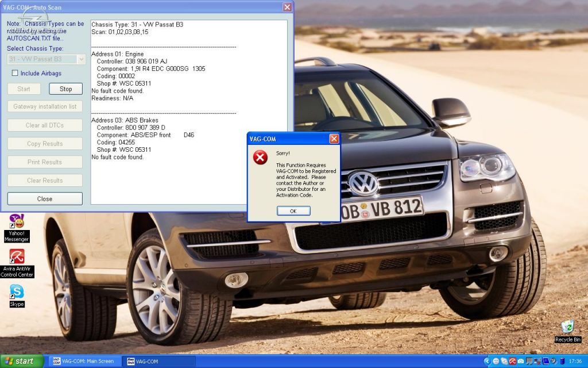The width and height of the screenshot is (588, 368).
Task: Click the Copy Results button
Action: pos(45,143)
